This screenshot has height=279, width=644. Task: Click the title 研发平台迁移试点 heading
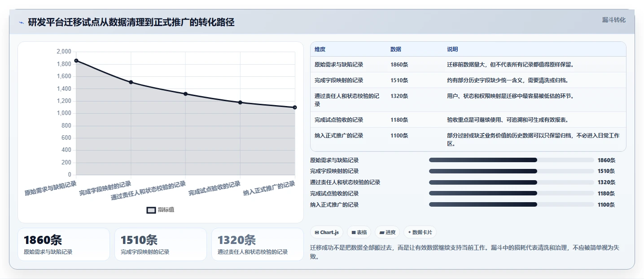tap(131, 22)
